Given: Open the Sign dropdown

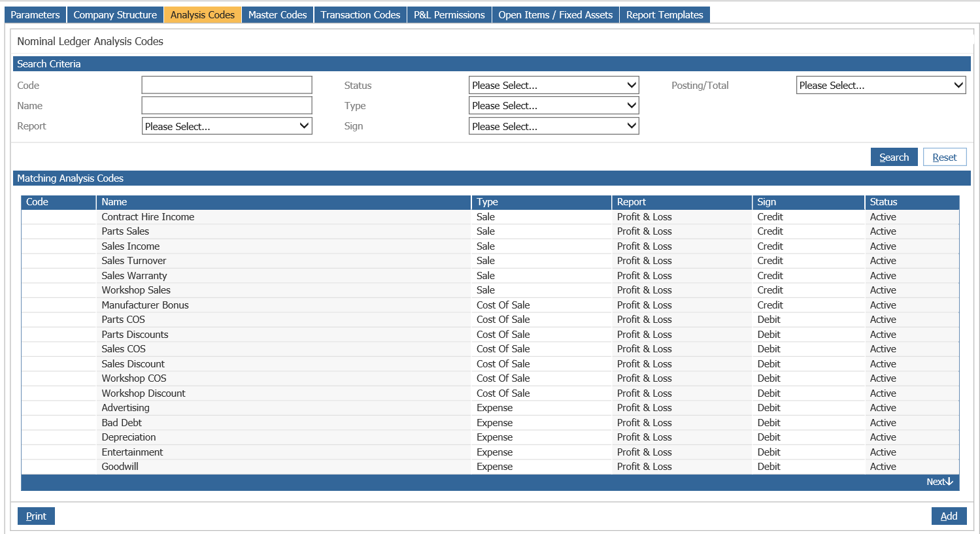Looking at the screenshot, I should click(x=553, y=125).
